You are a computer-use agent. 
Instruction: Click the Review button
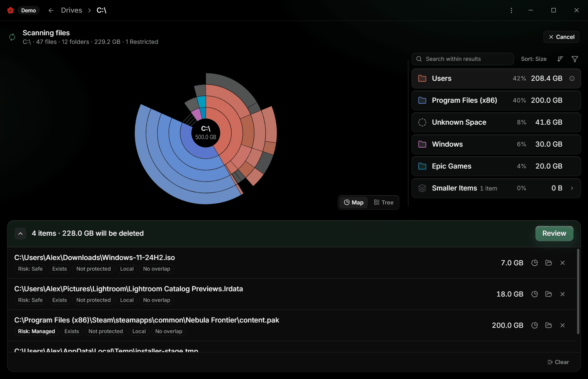click(554, 233)
